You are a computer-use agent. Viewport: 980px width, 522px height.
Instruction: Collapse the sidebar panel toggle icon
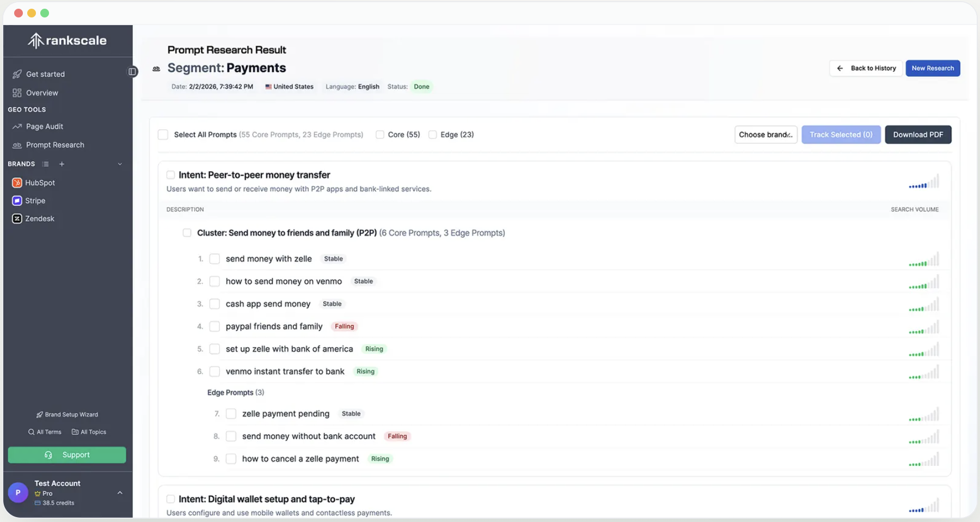[132, 71]
